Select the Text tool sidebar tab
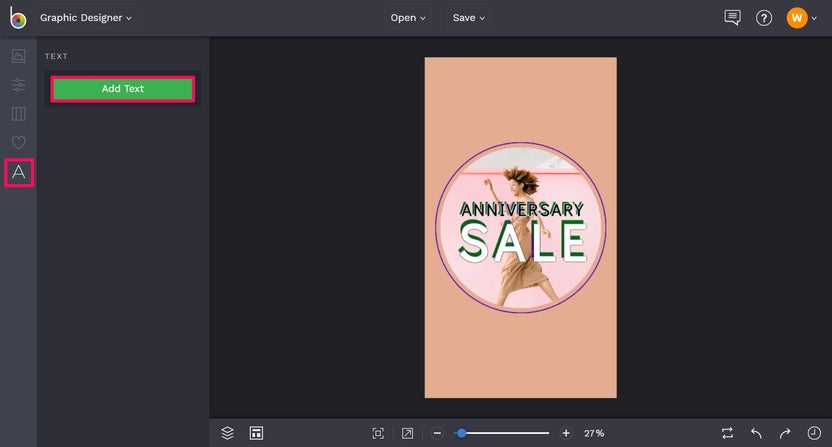Image resolution: width=832 pixels, height=447 pixels. (19, 173)
